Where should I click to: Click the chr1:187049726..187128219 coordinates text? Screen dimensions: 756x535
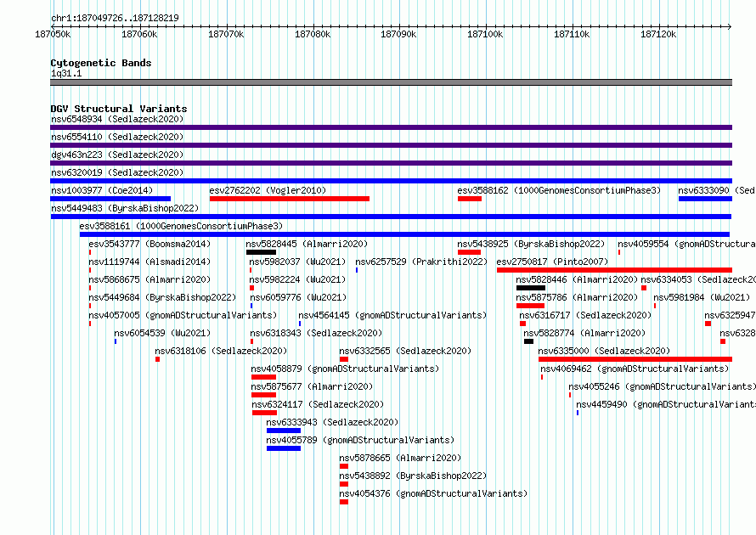click(x=115, y=18)
